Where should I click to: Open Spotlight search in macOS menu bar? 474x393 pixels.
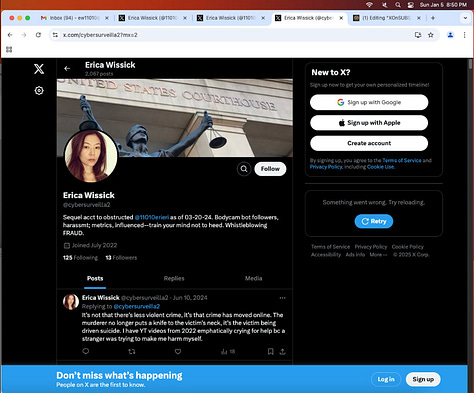coord(398,5)
